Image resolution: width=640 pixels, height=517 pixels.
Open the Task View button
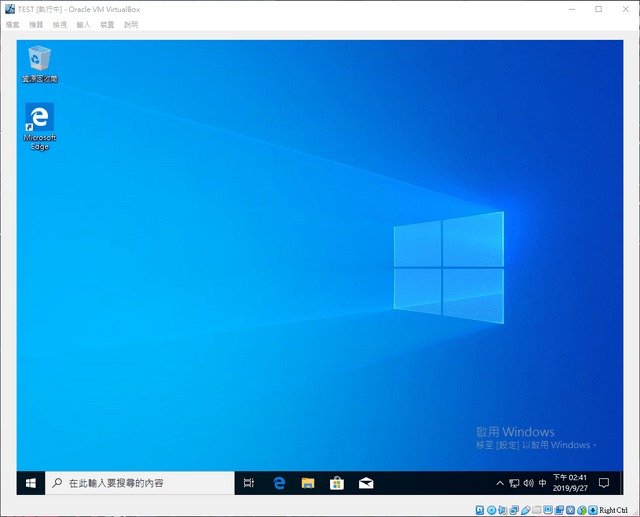point(249,483)
